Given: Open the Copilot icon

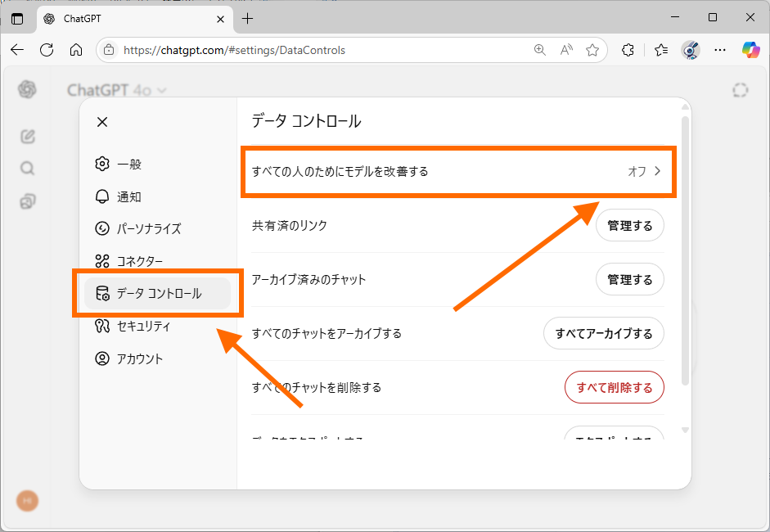Looking at the screenshot, I should click(751, 50).
